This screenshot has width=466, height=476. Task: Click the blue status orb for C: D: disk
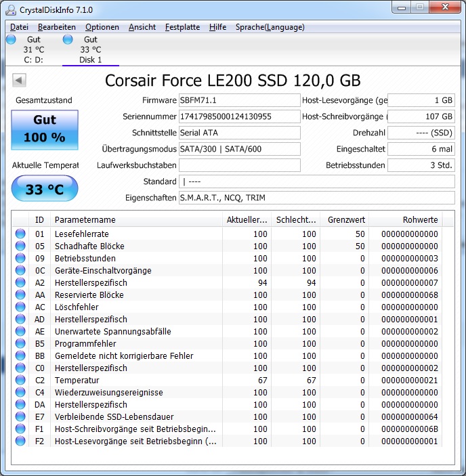click(11, 39)
